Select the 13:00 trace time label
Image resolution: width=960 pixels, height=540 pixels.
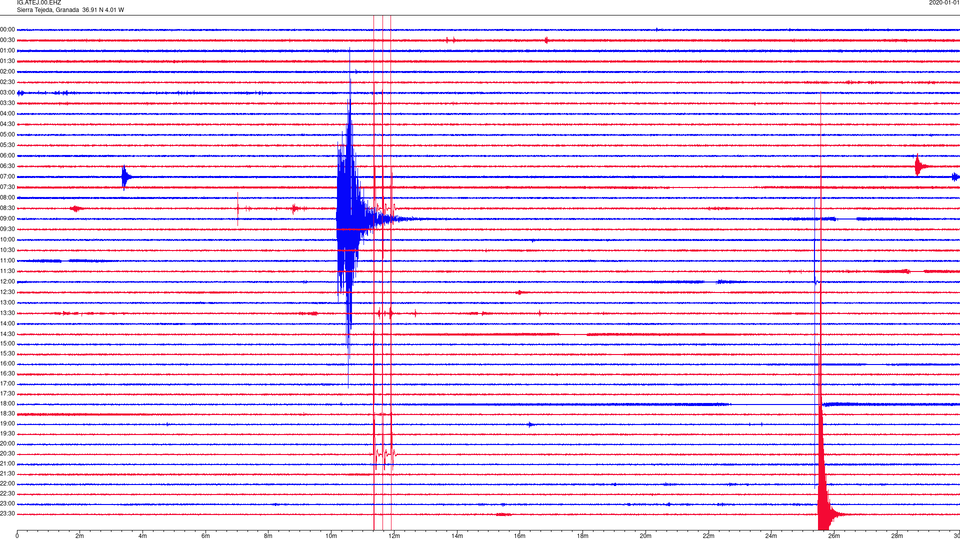(7, 302)
